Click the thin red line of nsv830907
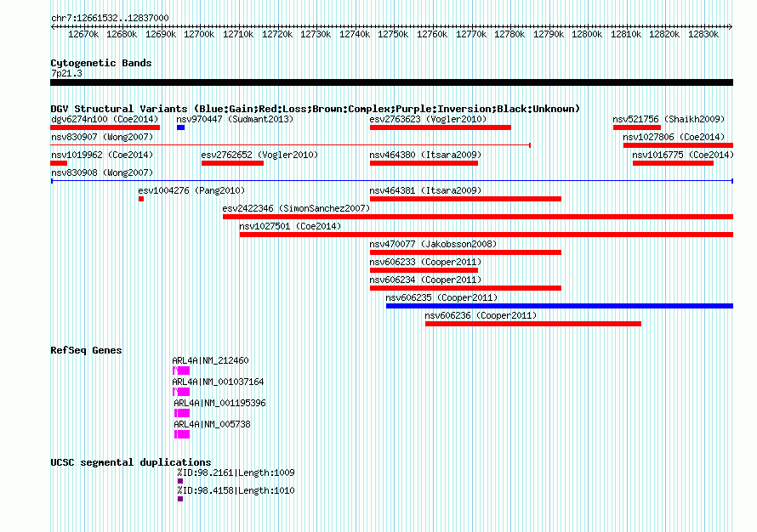The width and height of the screenshot is (757, 532). point(291,144)
